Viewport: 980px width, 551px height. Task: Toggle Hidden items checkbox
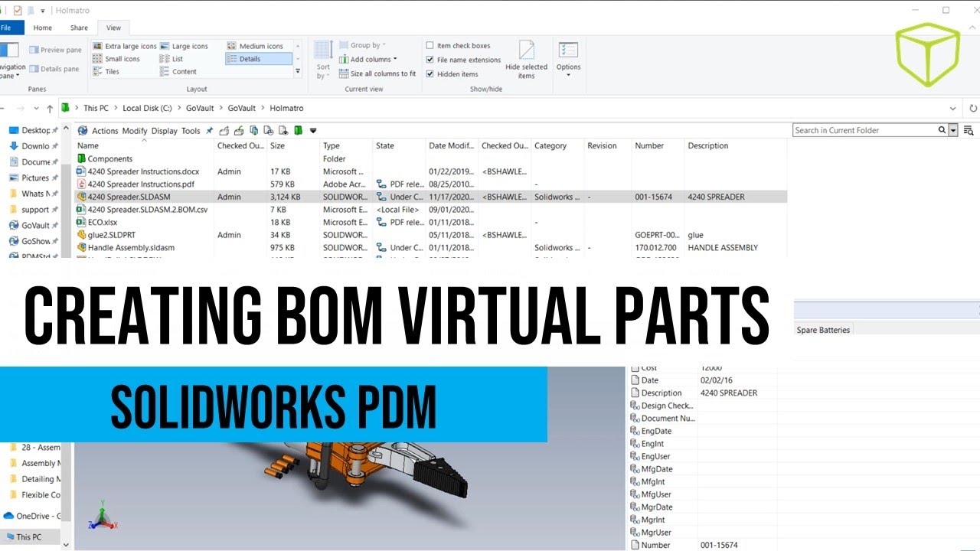pyautogui.click(x=430, y=74)
